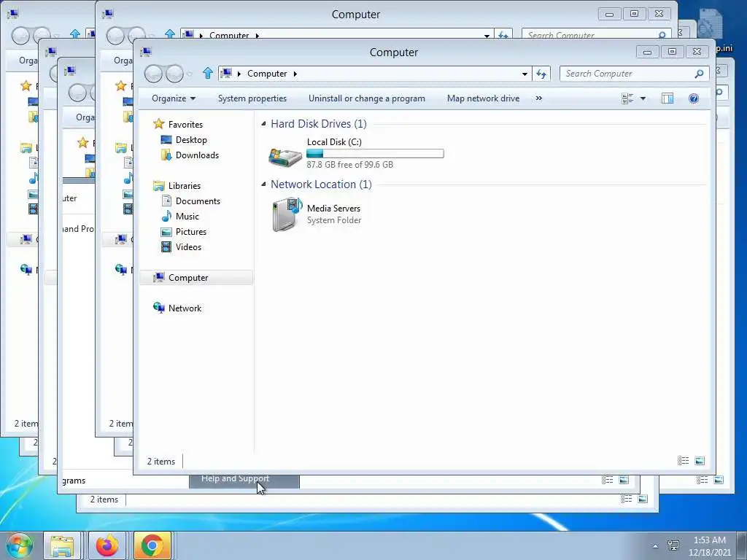Select Favorites in the navigation pane
This screenshot has height=560, width=747.
[x=185, y=124]
